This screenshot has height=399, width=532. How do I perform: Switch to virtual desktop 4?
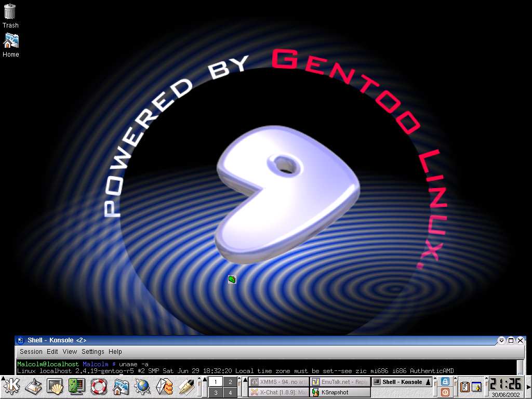230,392
